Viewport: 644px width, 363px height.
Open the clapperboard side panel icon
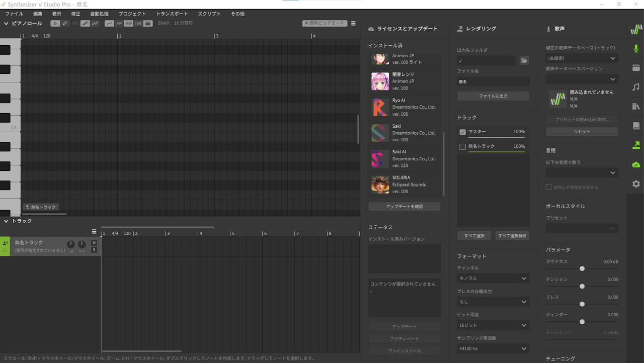[x=636, y=68]
